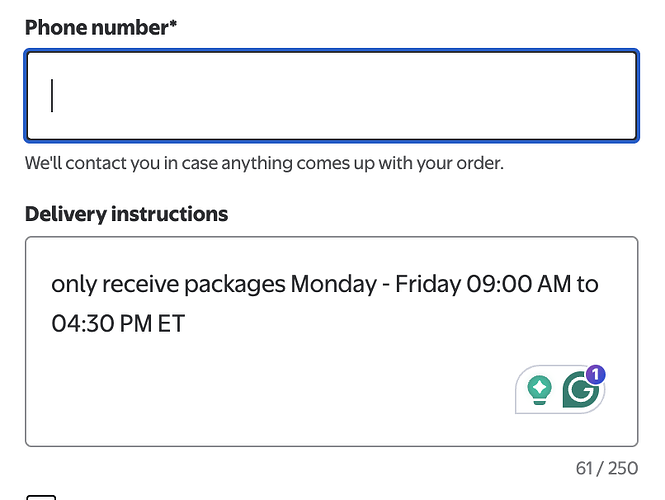
Task: Click the green lightbulb generative AI icon
Action: tap(539, 390)
